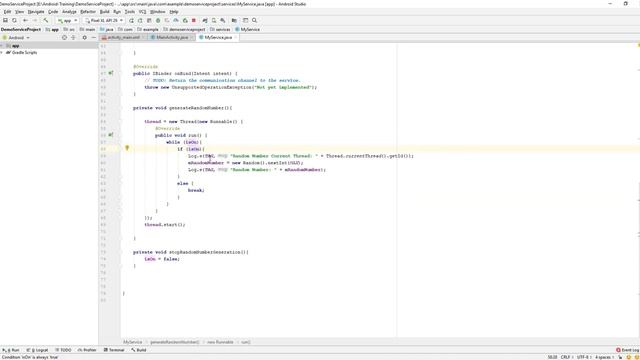The width and height of the screenshot is (640, 360).
Task: Open the View menu
Action: click(x=19, y=12)
